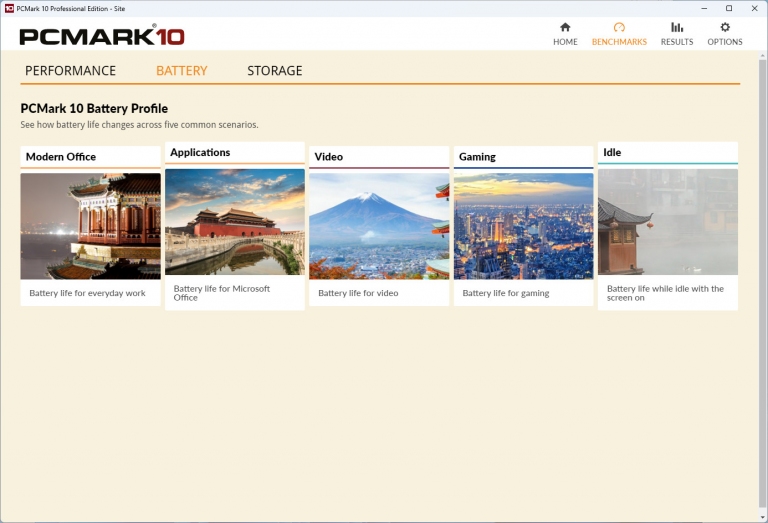
Task: Select the Modern Office temple thumbnail
Action: [91, 226]
